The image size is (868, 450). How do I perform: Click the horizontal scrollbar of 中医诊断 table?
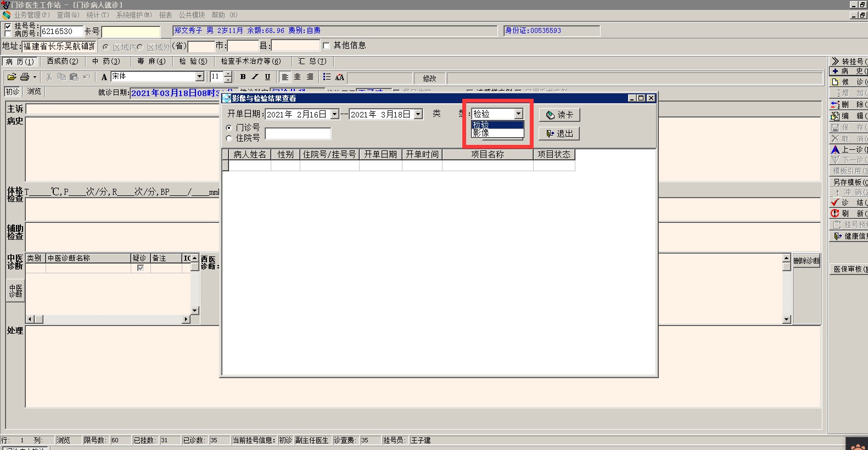click(108, 319)
